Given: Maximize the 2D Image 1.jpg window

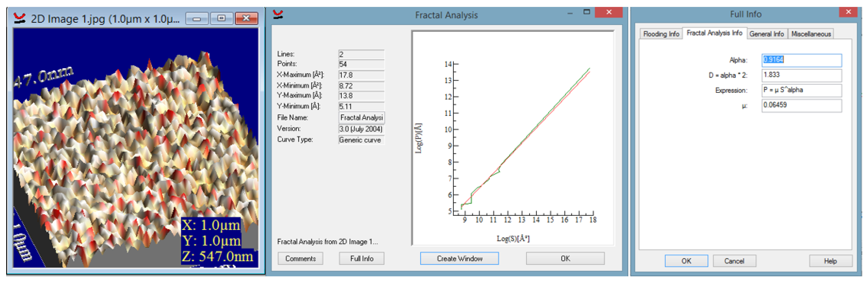Looking at the screenshot, I should 221,19.
